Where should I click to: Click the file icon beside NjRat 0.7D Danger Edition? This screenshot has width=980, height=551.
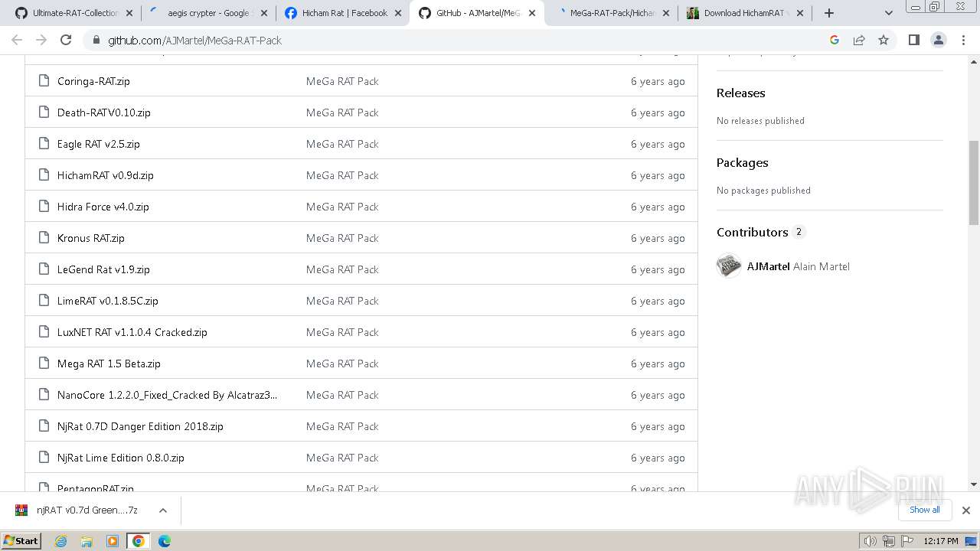tap(44, 425)
